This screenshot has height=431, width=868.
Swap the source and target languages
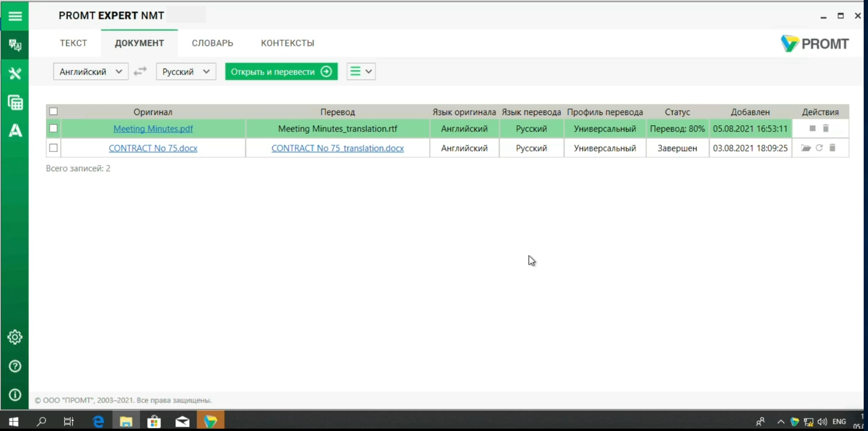pos(140,71)
